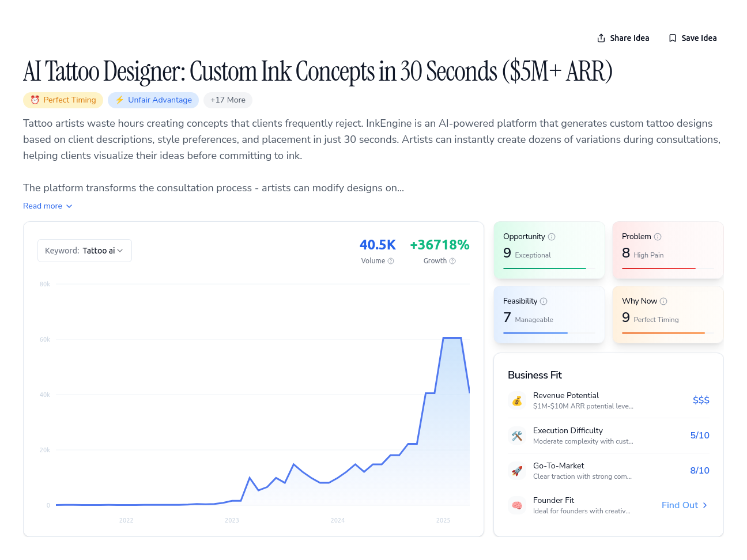Click the +36718% growth value
This screenshot has width=747, height=560.
click(440, 245)
